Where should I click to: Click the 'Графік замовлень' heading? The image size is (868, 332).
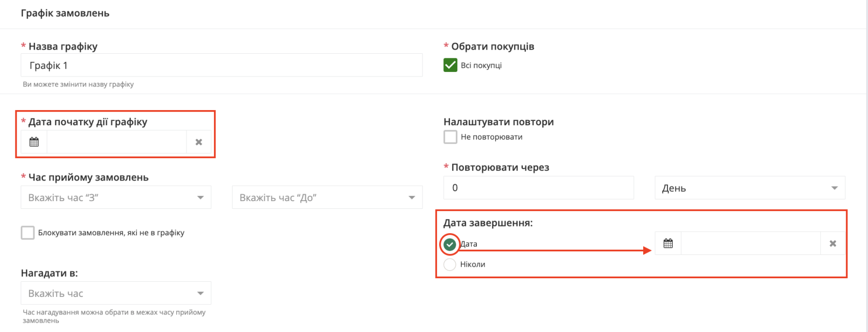tap(65, 13)
